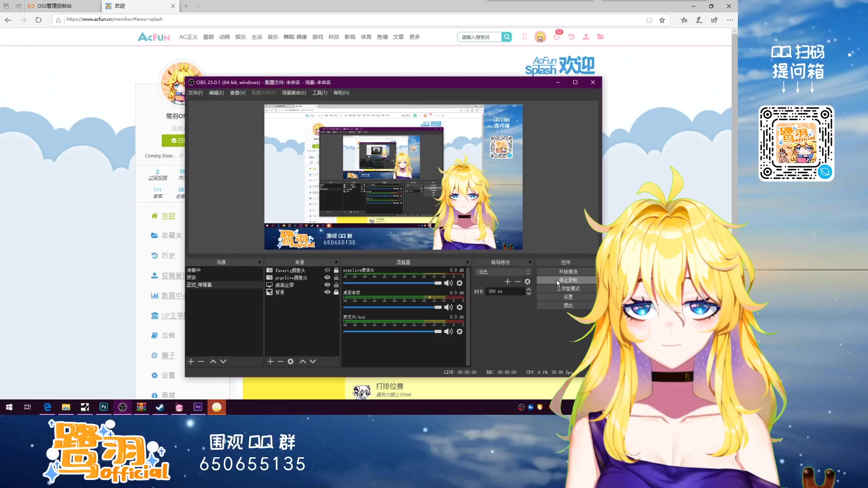Click the 退出 button in OBS controls
This screenshot has width=868, height=488.
click(x=568, y=305)
